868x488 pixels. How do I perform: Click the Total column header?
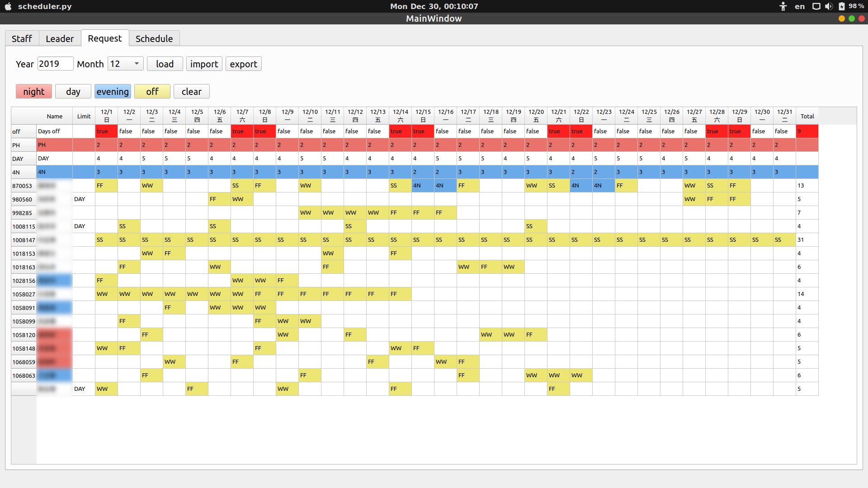pyautogui.click(x=807, y=116)
